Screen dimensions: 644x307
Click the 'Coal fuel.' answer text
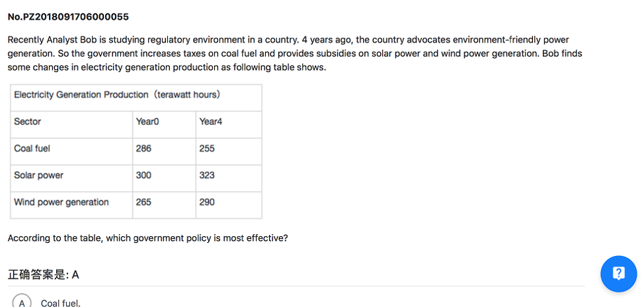61,303
